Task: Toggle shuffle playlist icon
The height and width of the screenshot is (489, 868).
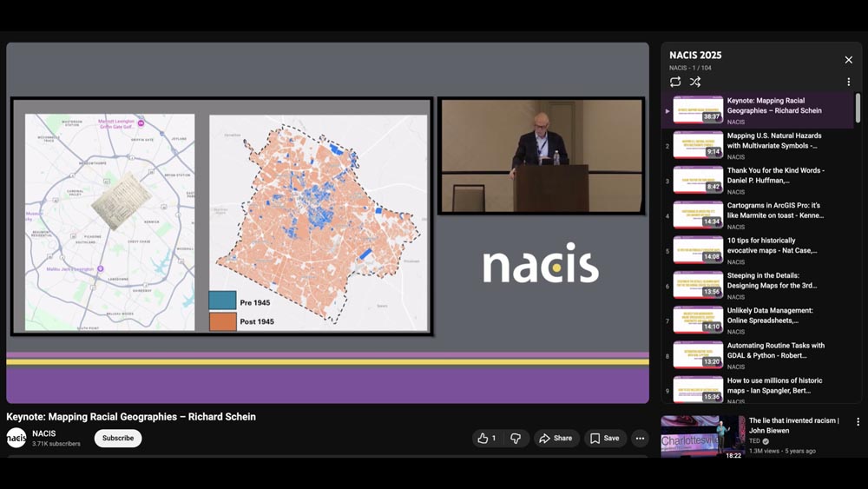Action: [x=695, y=82]
